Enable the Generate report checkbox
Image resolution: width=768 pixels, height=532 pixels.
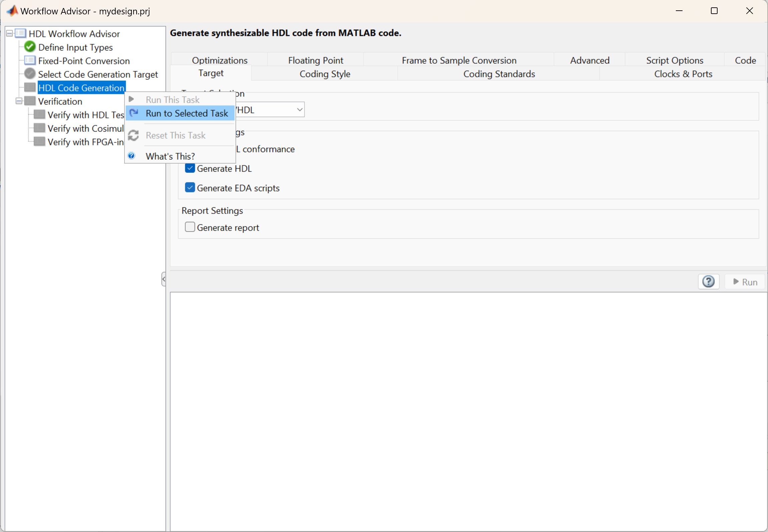pyautogui.click(x=190, y=227)
